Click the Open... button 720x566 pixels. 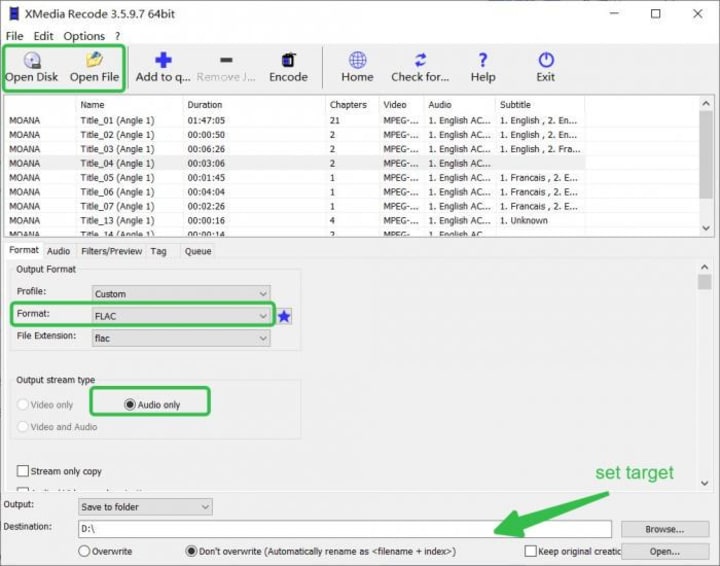(x=665, y=551)
